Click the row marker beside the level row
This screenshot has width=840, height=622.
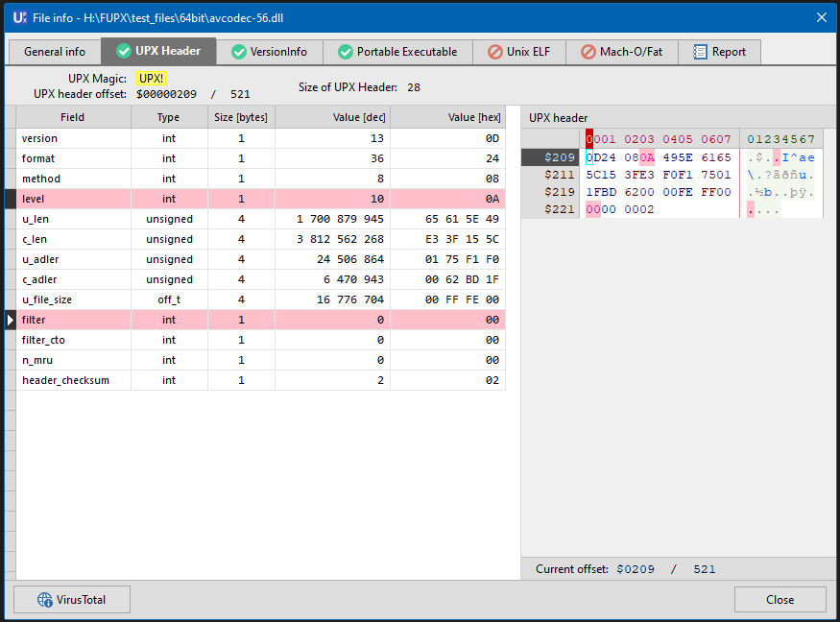11,199
